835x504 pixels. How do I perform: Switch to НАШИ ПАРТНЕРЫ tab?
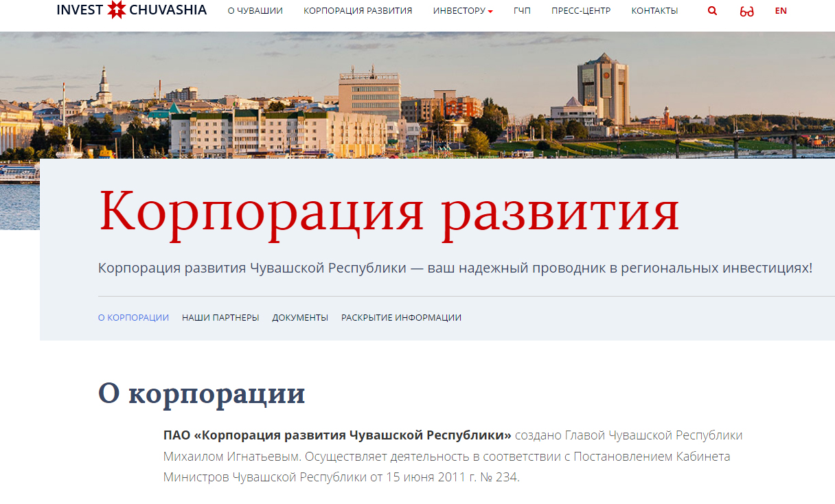click(x=220, y=318)
